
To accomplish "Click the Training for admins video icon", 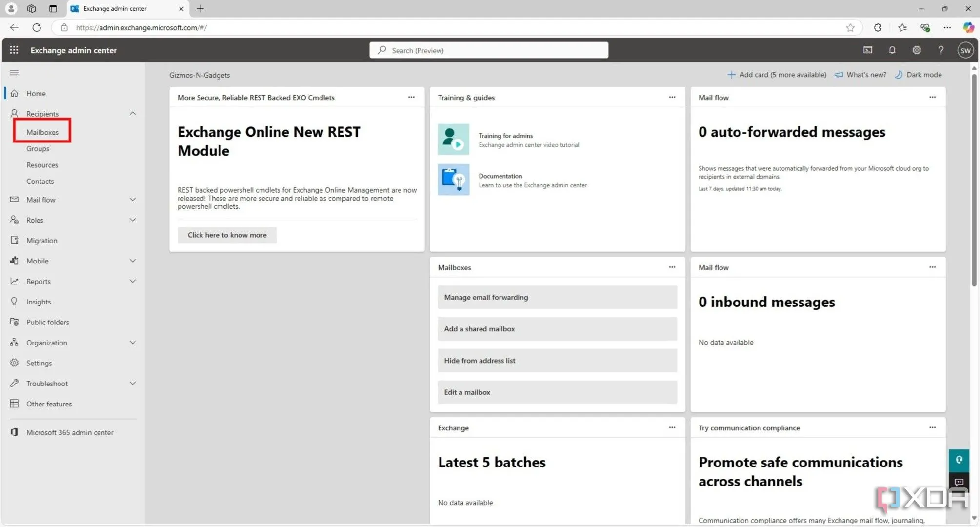I will tap(453, 140).
